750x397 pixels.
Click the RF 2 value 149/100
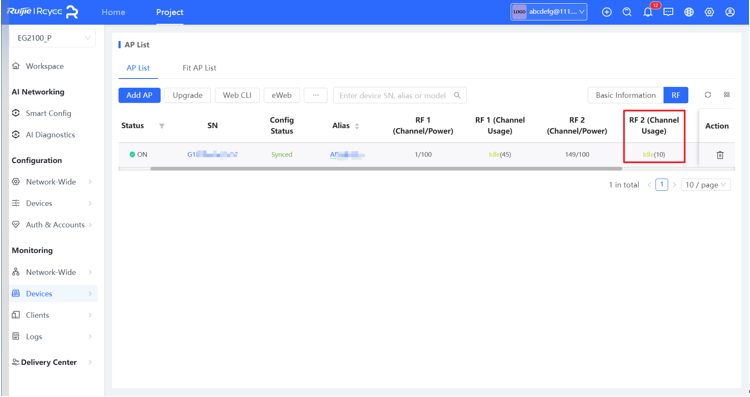577,154
